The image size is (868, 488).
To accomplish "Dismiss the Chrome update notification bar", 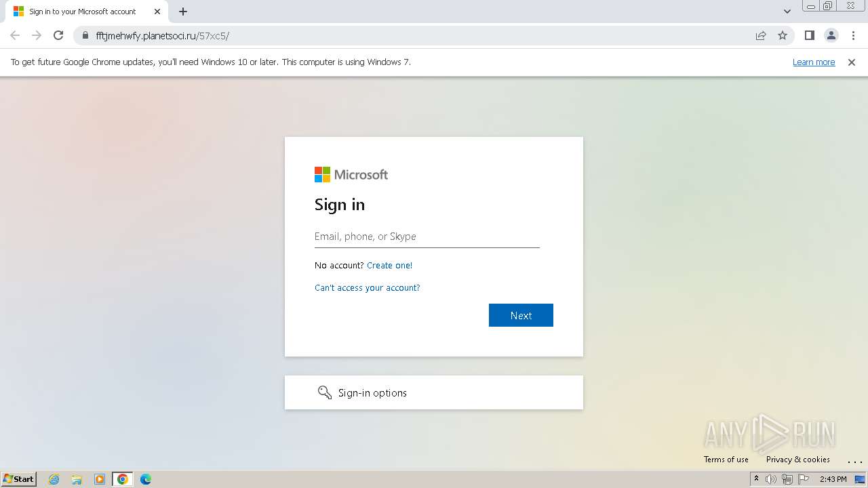I will click(x=852, y=62).
